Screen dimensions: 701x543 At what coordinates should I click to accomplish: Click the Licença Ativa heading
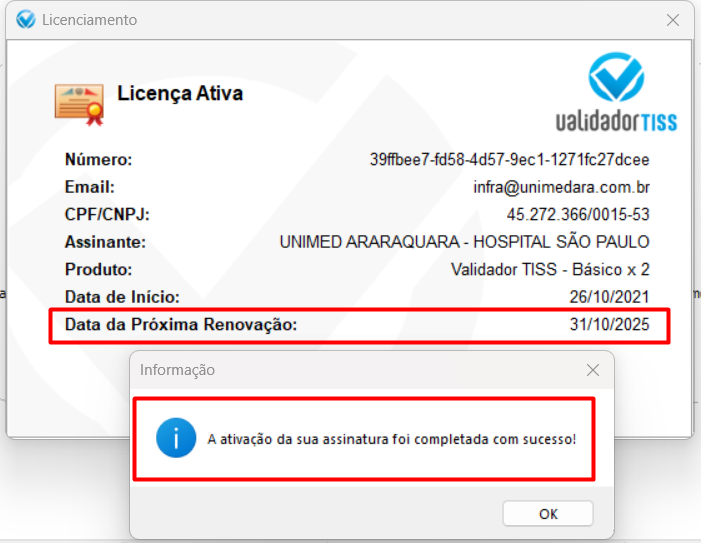coord(180,94)
